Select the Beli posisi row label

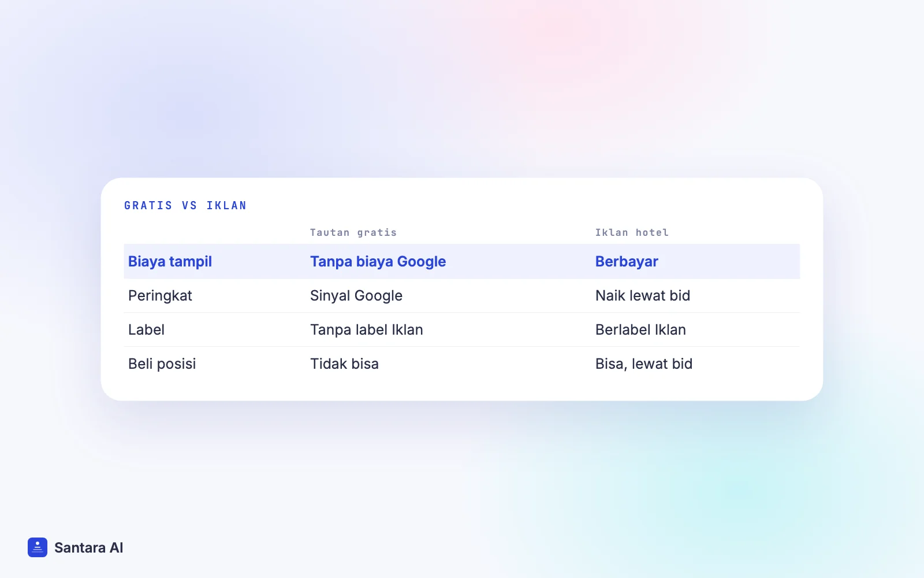[162, 364]
